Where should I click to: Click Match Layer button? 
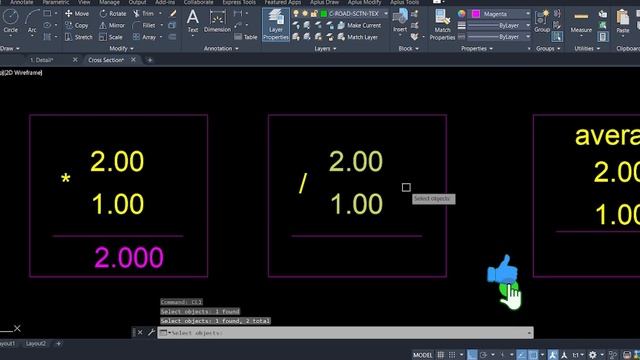tap(358, 37)
